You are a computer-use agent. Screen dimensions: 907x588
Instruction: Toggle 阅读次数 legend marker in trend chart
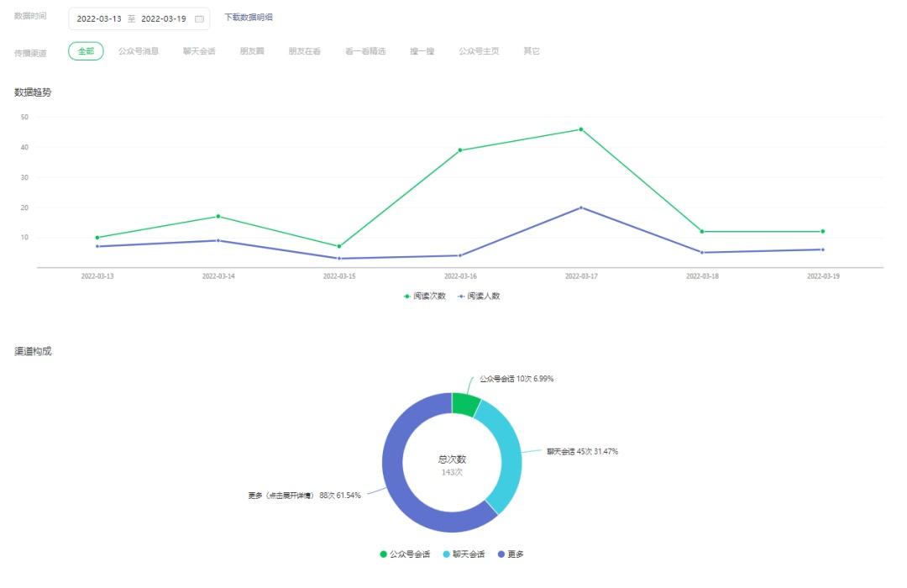[x=407, y=297]
